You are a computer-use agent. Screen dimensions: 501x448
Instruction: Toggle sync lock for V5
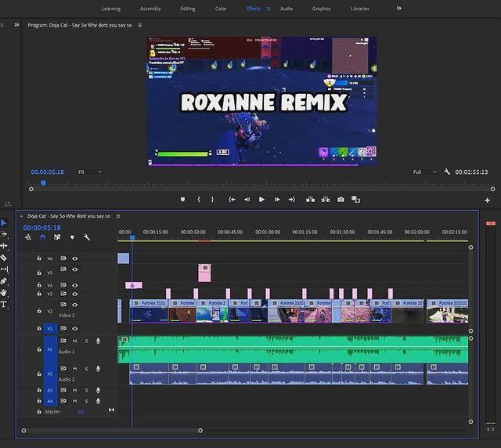(x=63, y=269)
